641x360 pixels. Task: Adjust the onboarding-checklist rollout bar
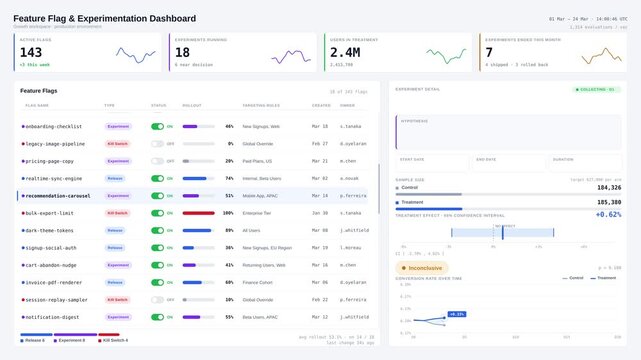coord(198,127)
